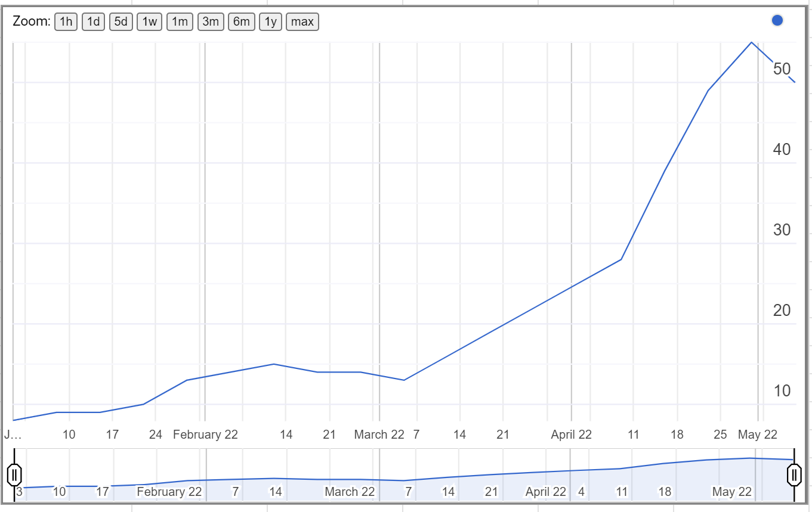This screenshot has height=512, width=812.
Task: Show the max time range
Action: coord(302,22)
